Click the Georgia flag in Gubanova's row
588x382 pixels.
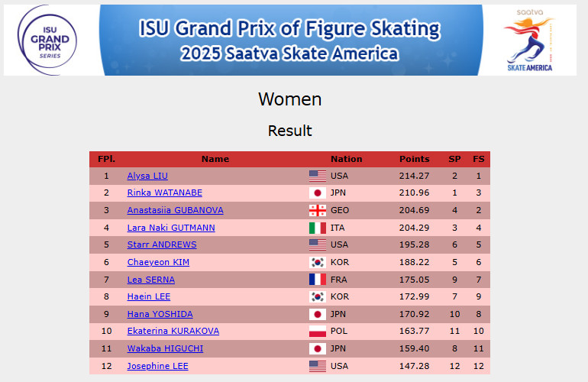(x=318, y=210)
